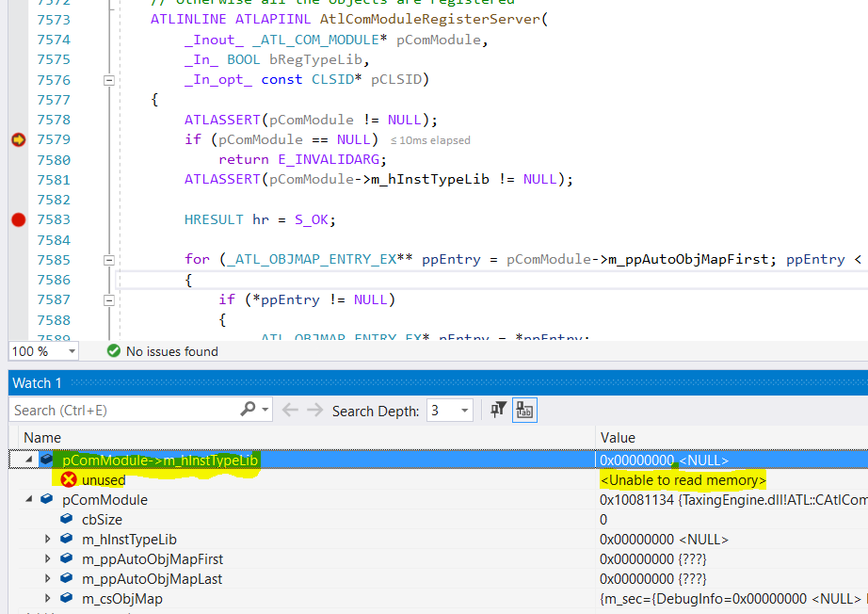
Task: Click the red error icon beside unused
Action: (69, 479)
